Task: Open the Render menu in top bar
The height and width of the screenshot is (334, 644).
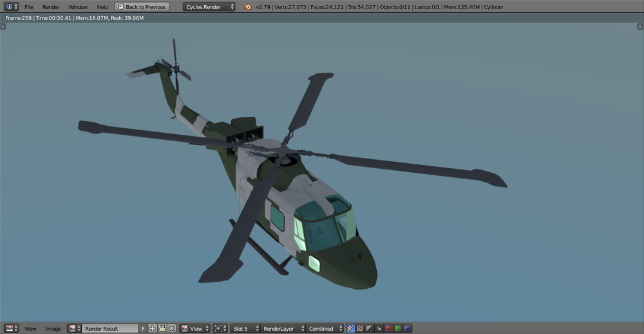Action: point(51,7)
